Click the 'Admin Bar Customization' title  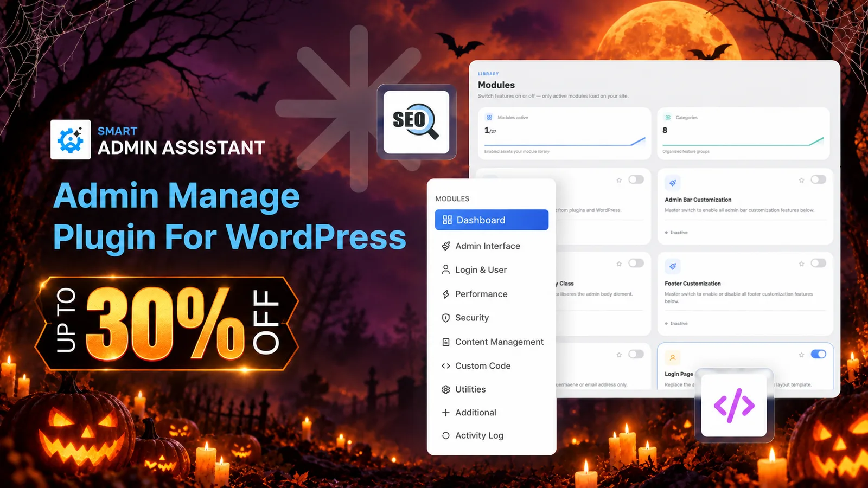698,200
